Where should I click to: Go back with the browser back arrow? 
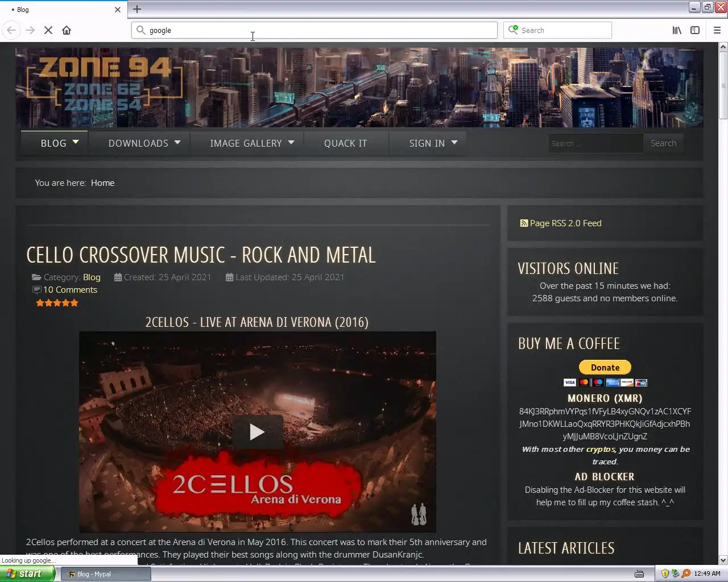[11, 30]
